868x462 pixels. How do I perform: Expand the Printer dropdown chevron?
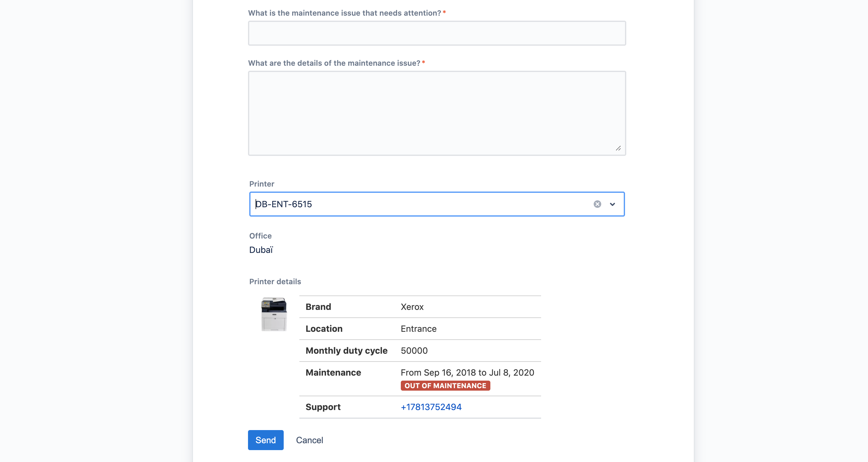612,204
